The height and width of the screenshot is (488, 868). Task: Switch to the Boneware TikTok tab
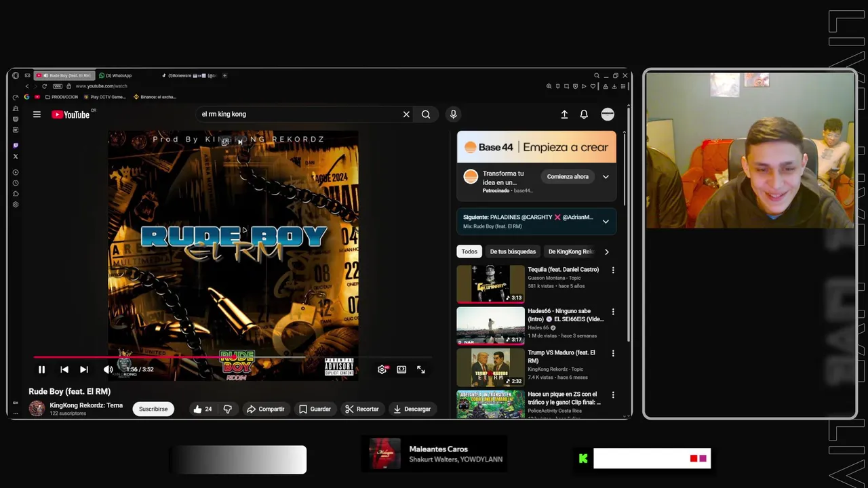coord(189,76)
